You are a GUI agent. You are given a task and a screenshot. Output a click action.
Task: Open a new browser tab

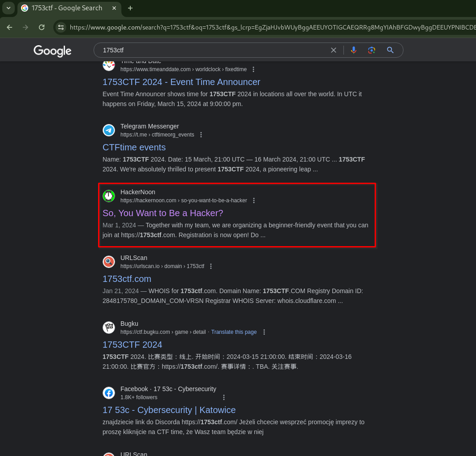coord(130,8)
